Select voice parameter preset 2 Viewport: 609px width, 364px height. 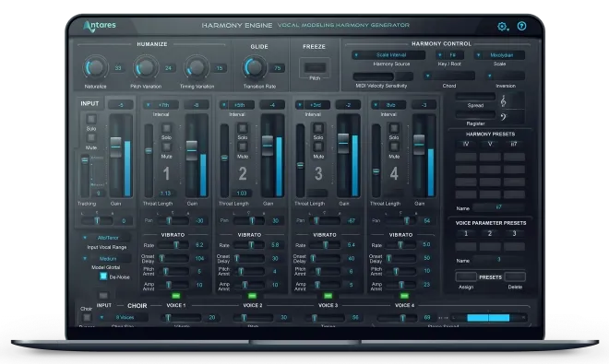[490, 234]
